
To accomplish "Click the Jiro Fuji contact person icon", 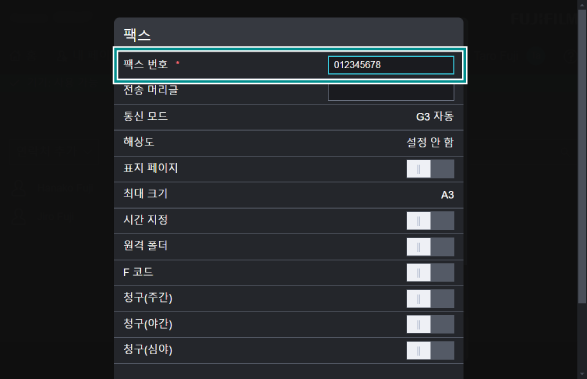I will tap(18, 216).
